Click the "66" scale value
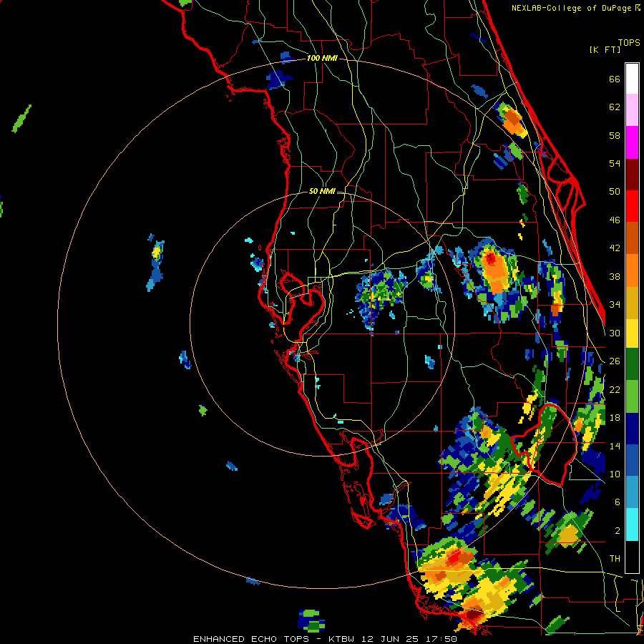644x644 pixels. (615, 79)
